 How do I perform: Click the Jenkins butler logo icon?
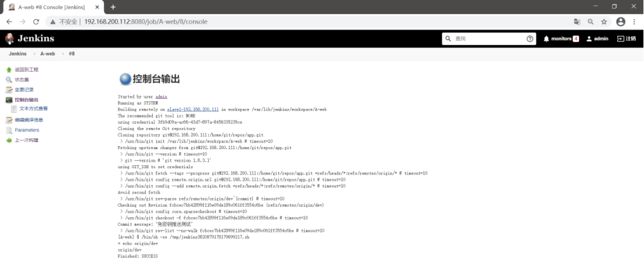(x=9, y=38)
